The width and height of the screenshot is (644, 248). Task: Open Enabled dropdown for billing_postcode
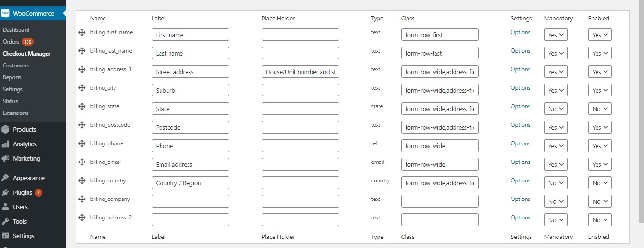coord(600,127)
